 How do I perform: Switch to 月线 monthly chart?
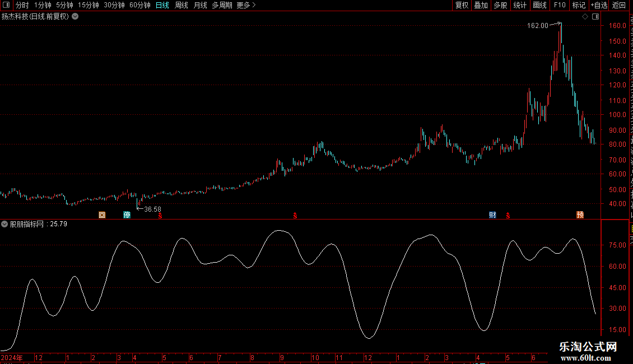click(200, 5)
